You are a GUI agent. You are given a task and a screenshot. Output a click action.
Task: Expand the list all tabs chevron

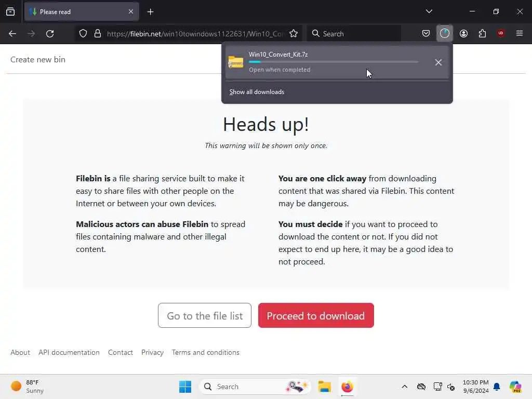pos(429,11)
